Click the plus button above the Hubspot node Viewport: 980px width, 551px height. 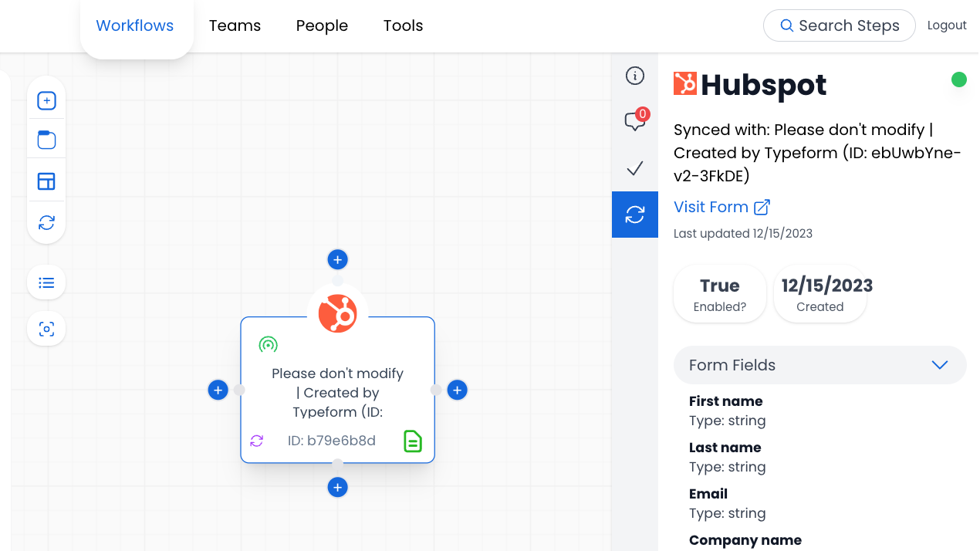coord(337,259)
